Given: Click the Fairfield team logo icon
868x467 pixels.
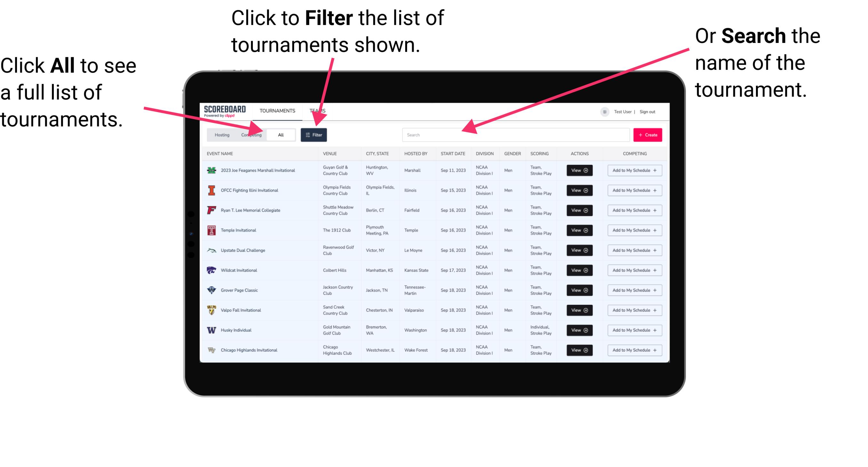Looking at the screenshot, I should tap(210, 211).
